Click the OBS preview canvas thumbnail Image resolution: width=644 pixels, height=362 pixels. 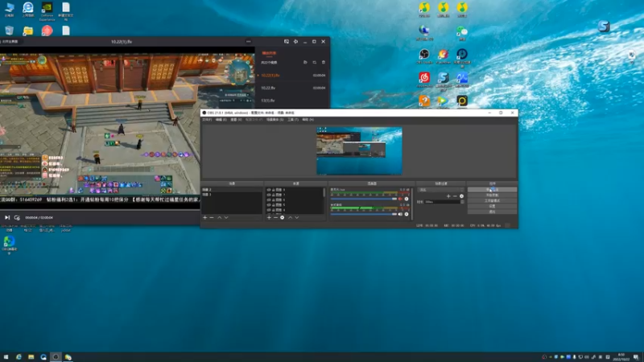point(359,150)
